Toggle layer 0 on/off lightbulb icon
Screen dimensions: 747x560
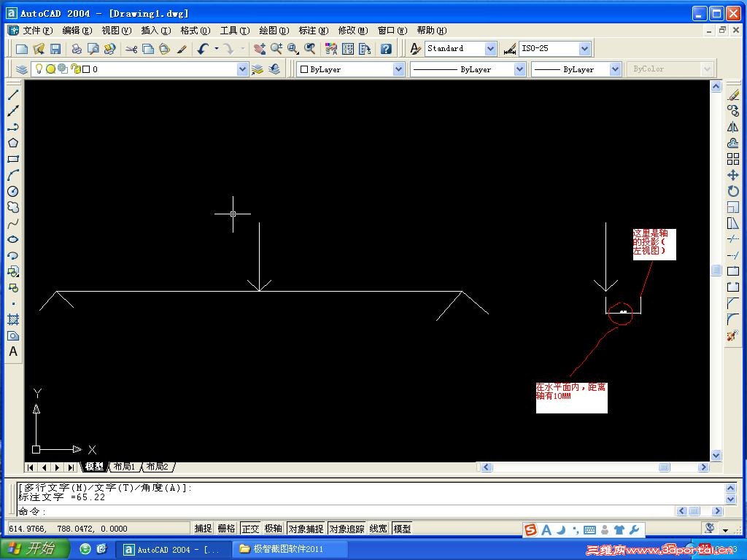[39, 69]
